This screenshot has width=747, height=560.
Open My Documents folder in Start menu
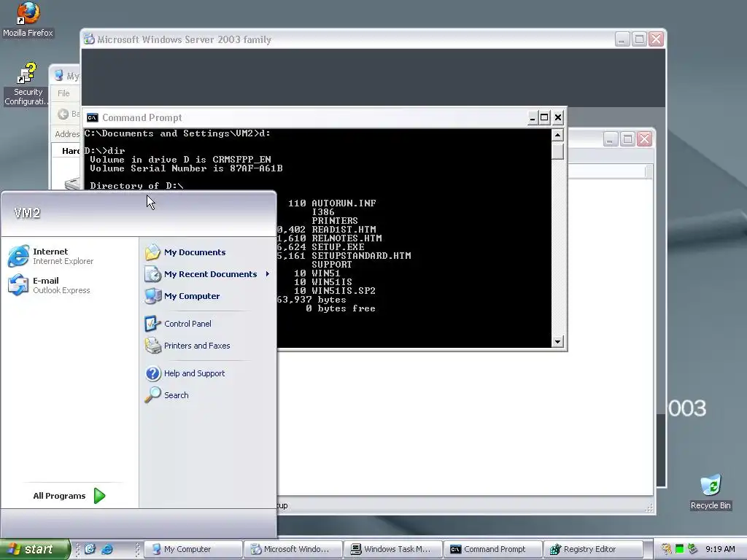pos(185,252)
